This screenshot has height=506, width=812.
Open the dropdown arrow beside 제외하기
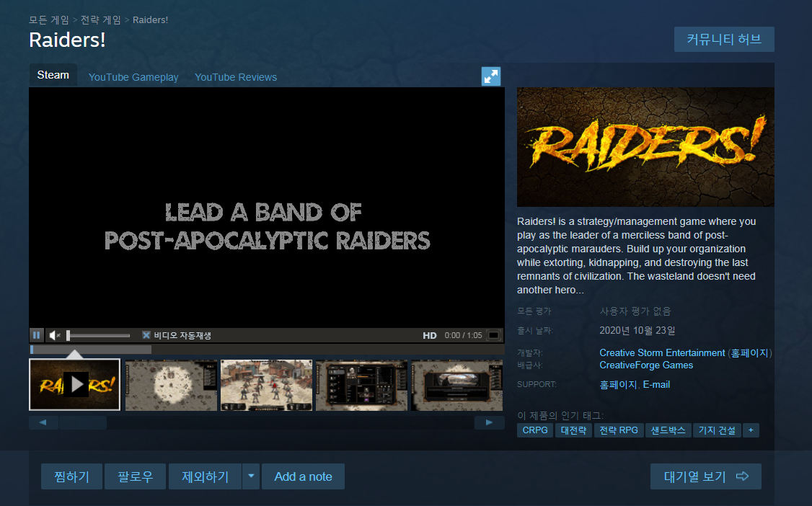pos(251,476)
